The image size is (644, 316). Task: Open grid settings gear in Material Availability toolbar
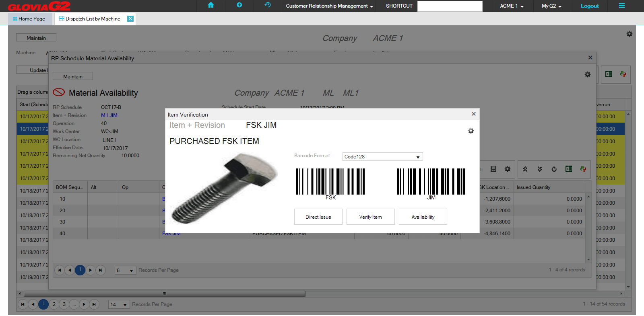[508, 169]
